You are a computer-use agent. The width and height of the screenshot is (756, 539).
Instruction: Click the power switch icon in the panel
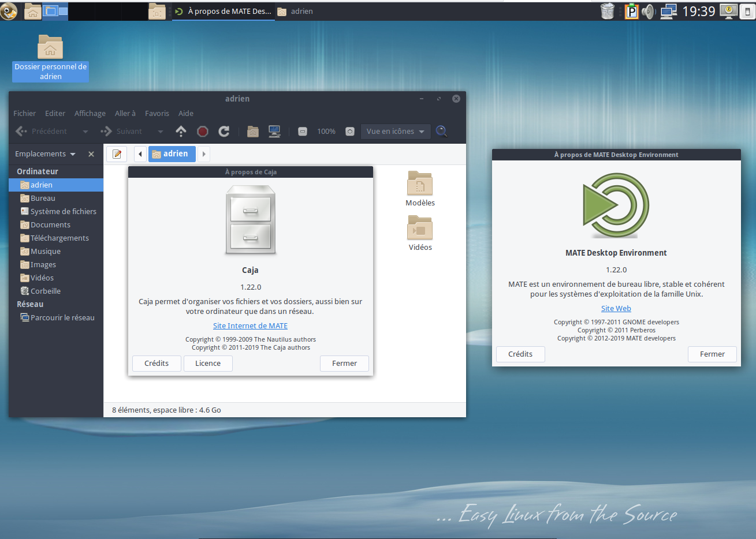coord(747,11)
